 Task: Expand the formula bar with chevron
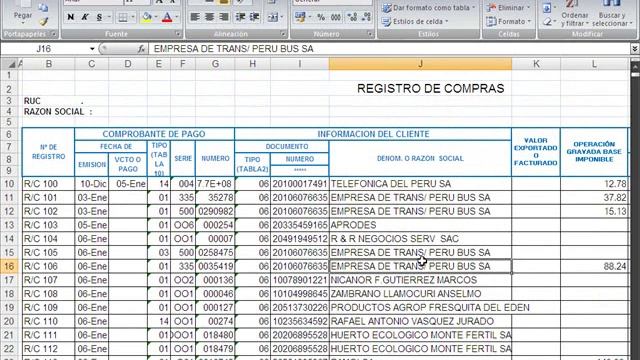click(635, 49)
